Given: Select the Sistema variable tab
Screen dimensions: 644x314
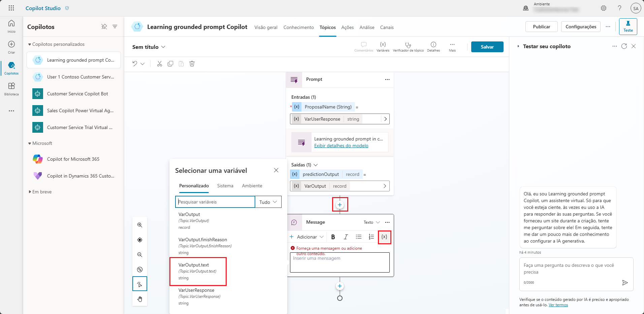Looking at the screenshot, I should [225, 186].
